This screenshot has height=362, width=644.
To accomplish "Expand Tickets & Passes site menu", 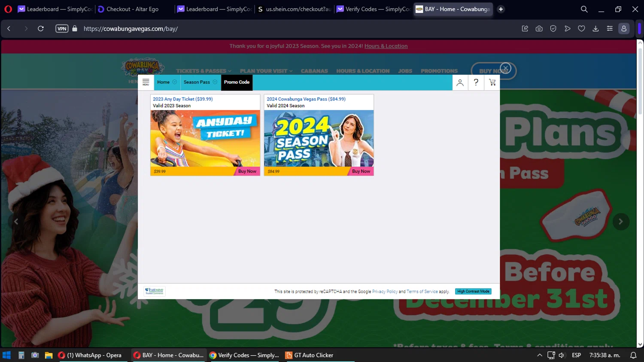I will tap(204, 71).
